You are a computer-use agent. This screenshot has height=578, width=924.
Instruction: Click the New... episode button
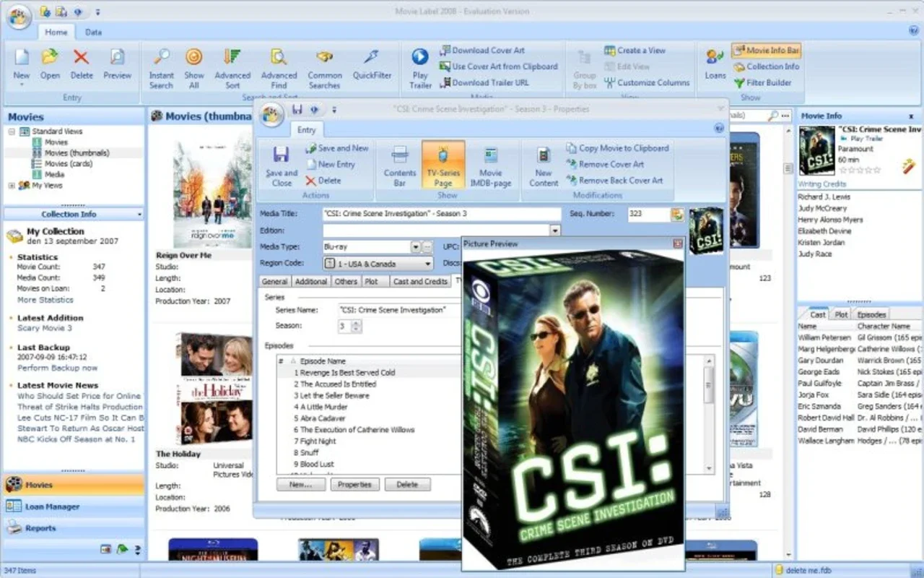tap(301, 485)
